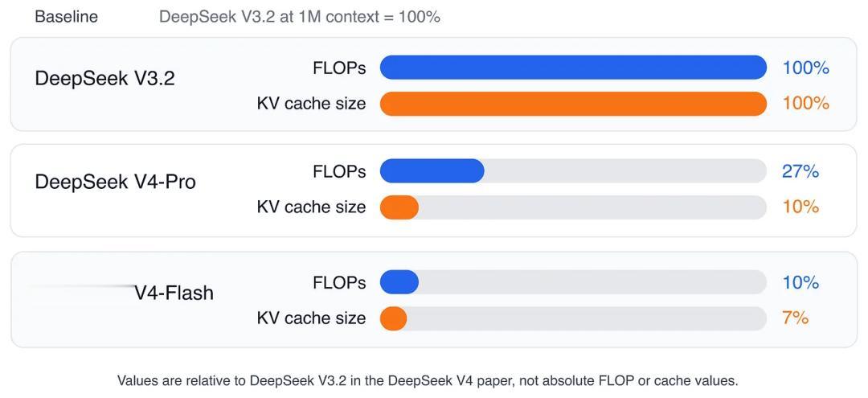The width and height of the screenshot is (868, 398).
Task: Click the blue 100% FLOPs value
Action: [805, 68]
